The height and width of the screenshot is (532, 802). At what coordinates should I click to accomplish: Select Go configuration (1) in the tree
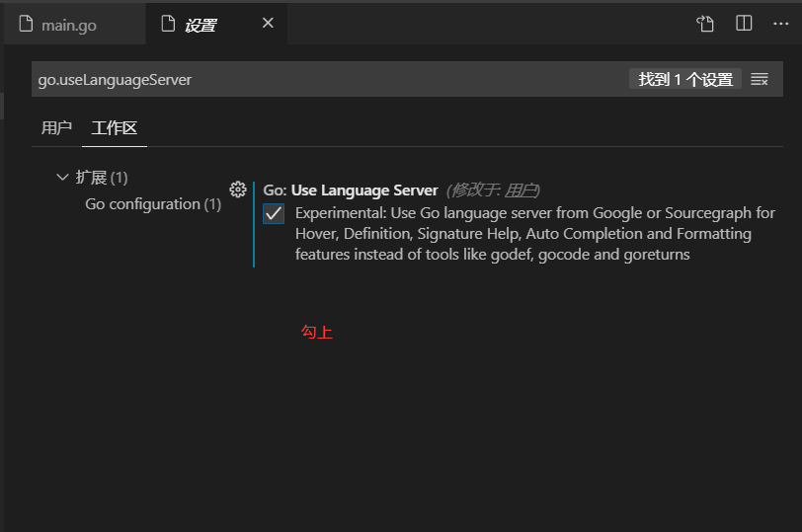click(153, 204)
